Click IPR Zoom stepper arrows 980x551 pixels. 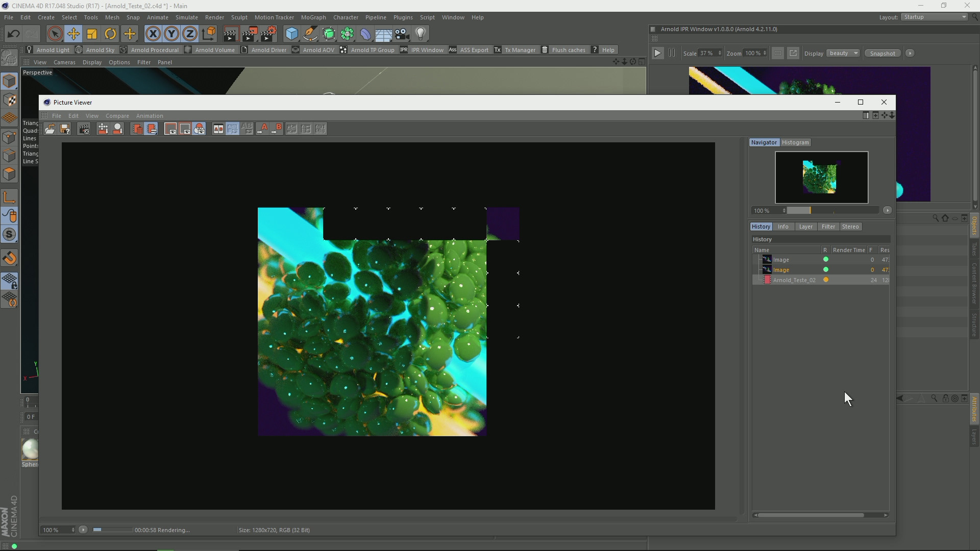[765, 53]
